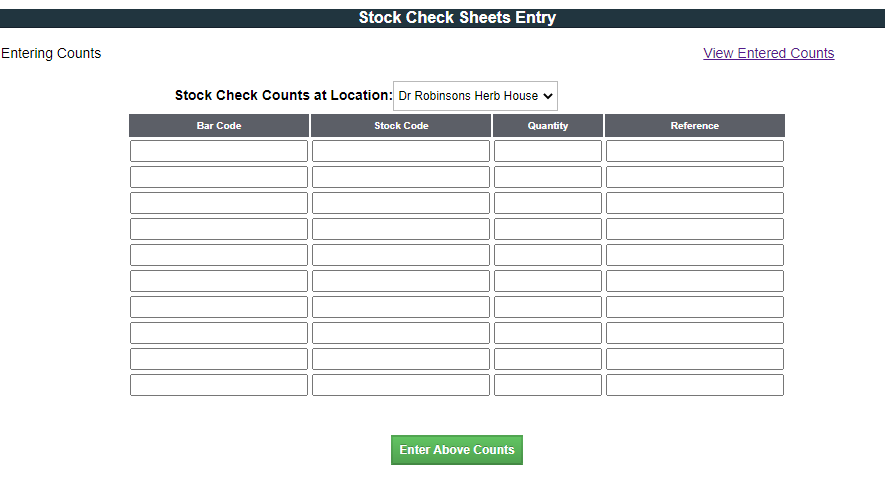Select the ninth row Bar Code input

click(x=219, y=359)
